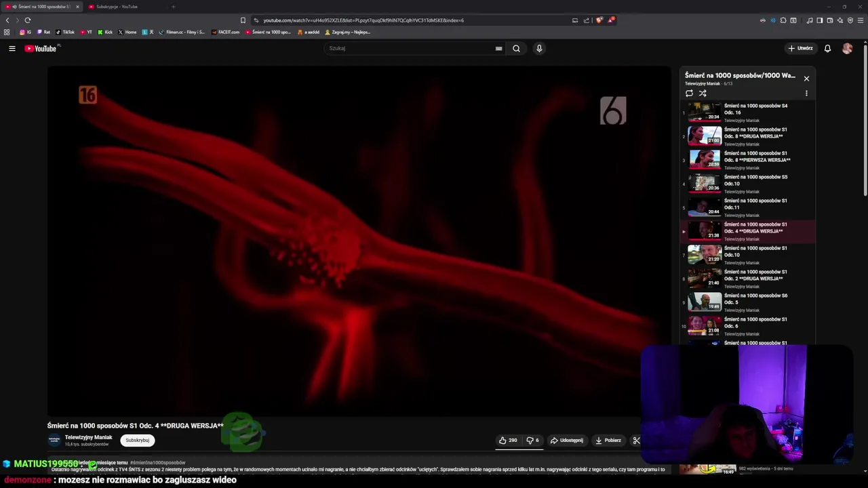868x488 pixels.
Task: Open the browser extensions puzzle icon
Action: [x=783, y=20]
